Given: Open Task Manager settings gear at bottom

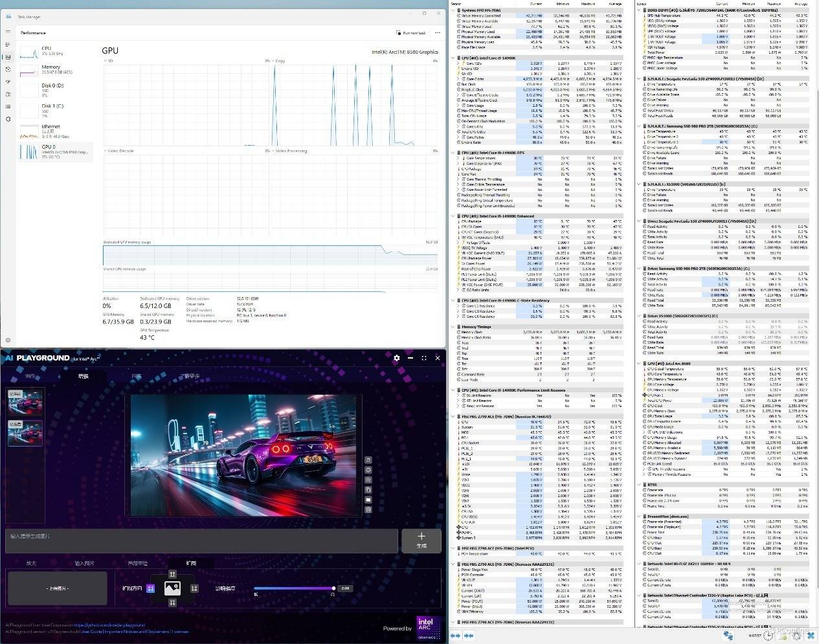Looking at the screenshot, I should click(8, 340).
